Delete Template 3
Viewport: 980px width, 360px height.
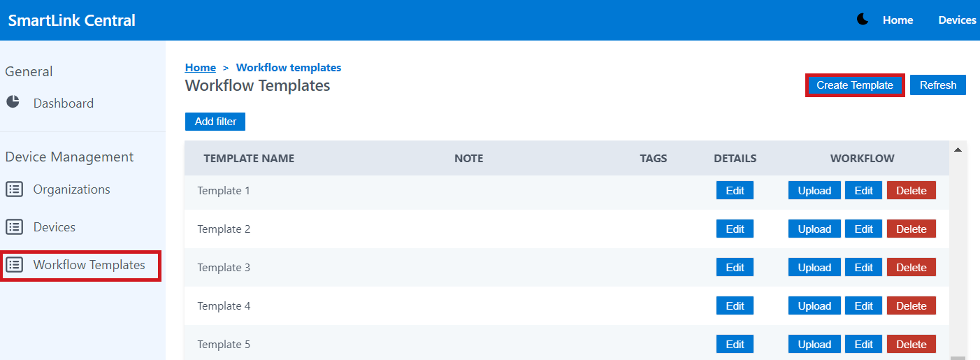pyautogui.click(x=911, y=267)
